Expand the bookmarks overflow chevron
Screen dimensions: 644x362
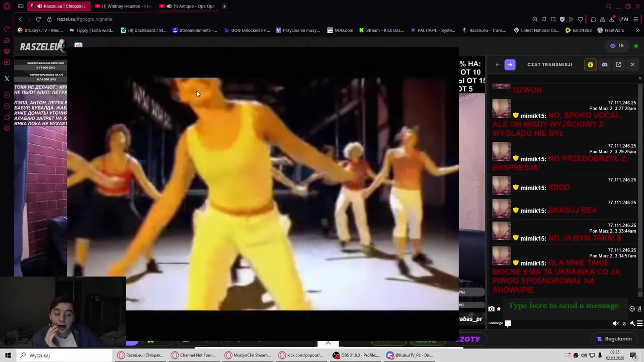point(637,30)
